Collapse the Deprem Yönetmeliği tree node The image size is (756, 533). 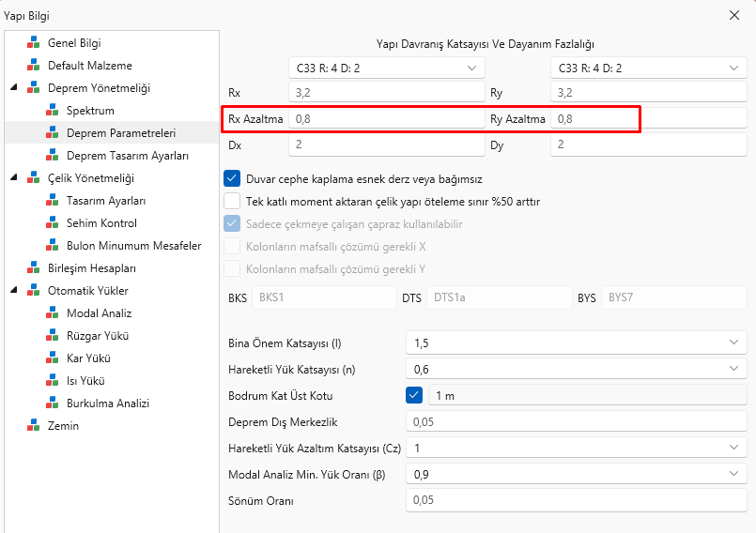14,88
